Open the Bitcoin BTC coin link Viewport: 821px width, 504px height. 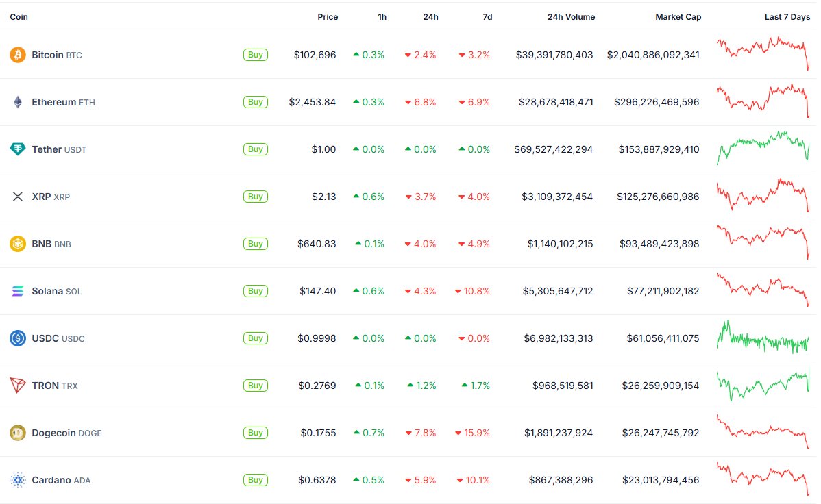tap(57, 55)
